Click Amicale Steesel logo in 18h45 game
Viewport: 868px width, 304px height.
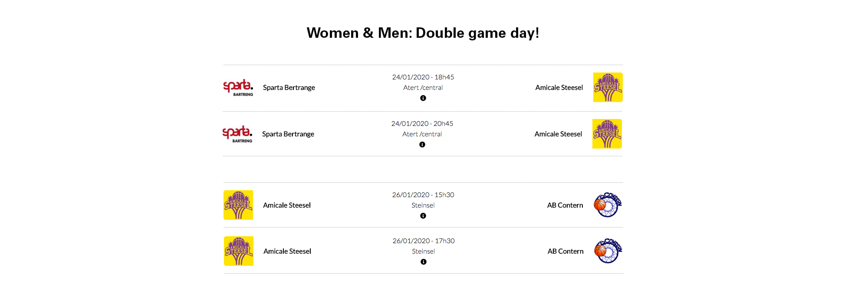point(608,87)
